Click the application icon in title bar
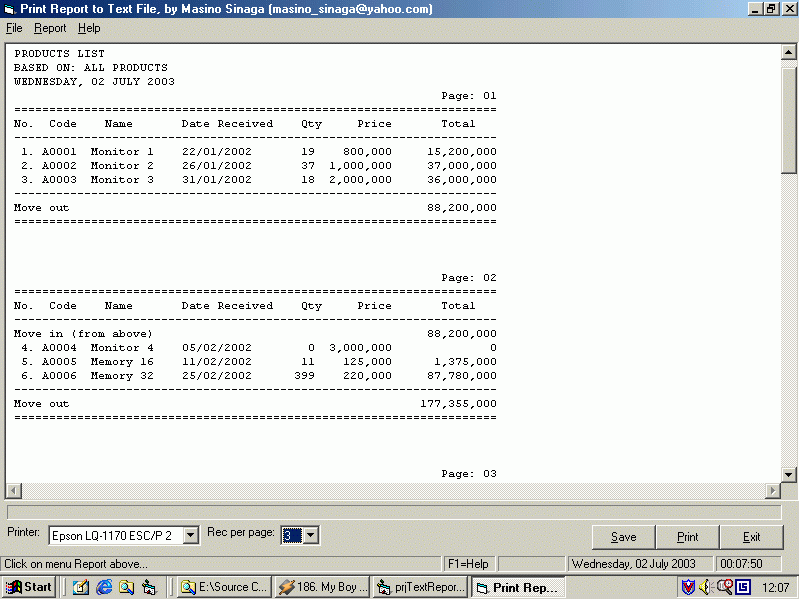 [x=10, y=9]
